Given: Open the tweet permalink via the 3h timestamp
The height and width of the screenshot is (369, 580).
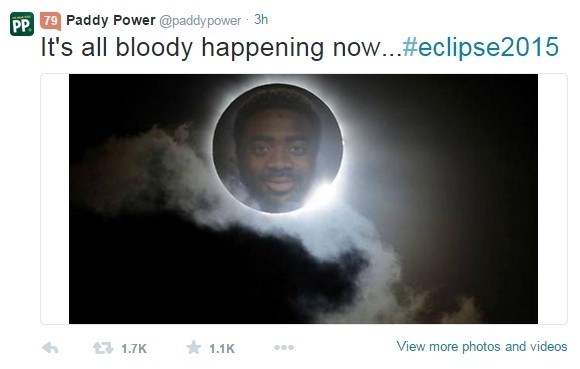Looking at the screenshot, I should pyautogui.click(x=261, y=20).
